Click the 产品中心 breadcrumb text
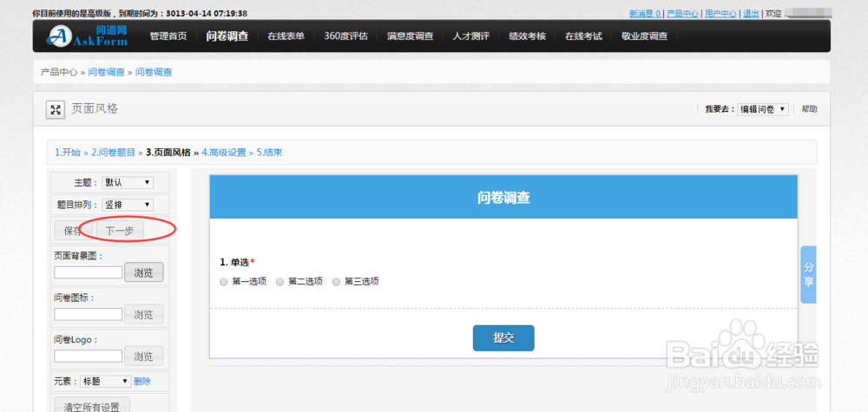Image resolution: width=868 pixels, height=412 pixels. point(59,73)
